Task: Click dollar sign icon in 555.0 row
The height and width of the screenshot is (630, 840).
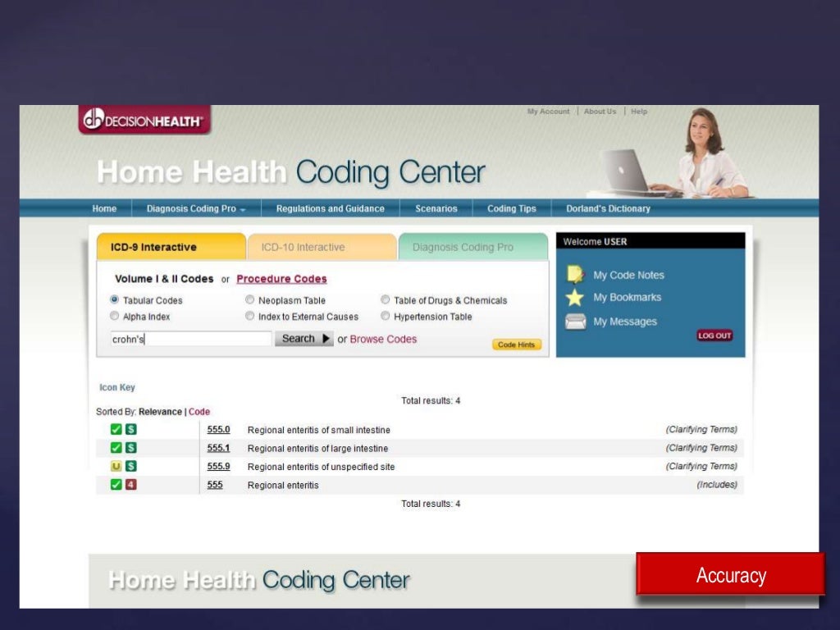Action: (x=130, y=429)
